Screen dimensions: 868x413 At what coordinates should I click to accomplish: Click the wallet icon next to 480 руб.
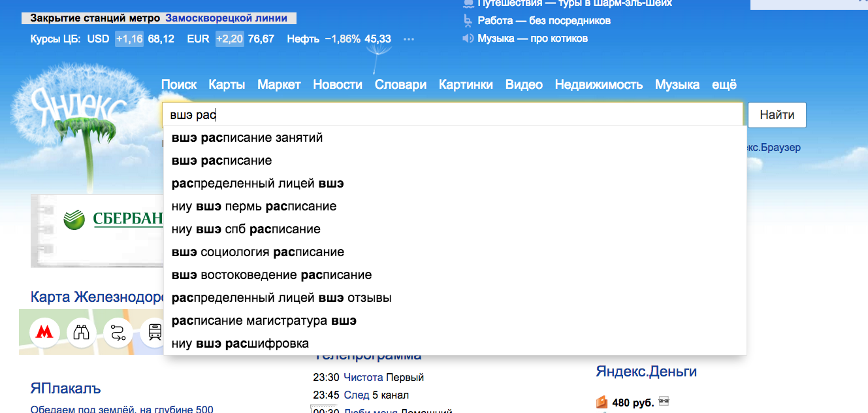click(x=602, y=402)
